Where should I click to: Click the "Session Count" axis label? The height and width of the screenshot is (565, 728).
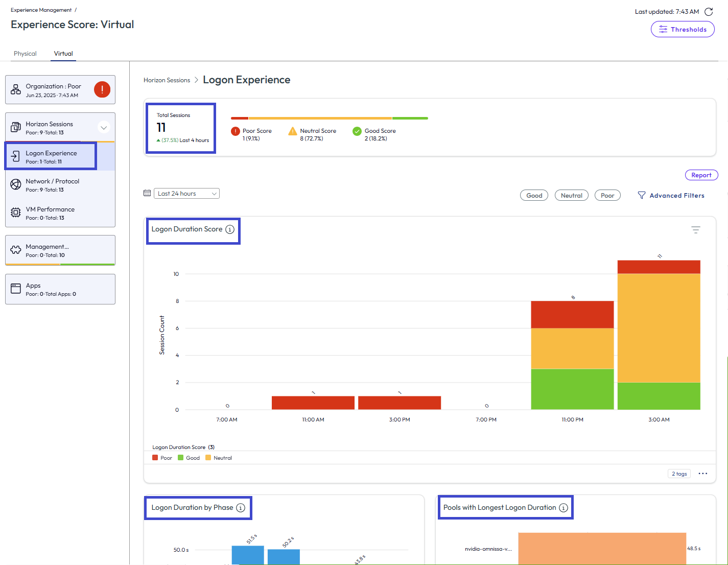point(162,335)
